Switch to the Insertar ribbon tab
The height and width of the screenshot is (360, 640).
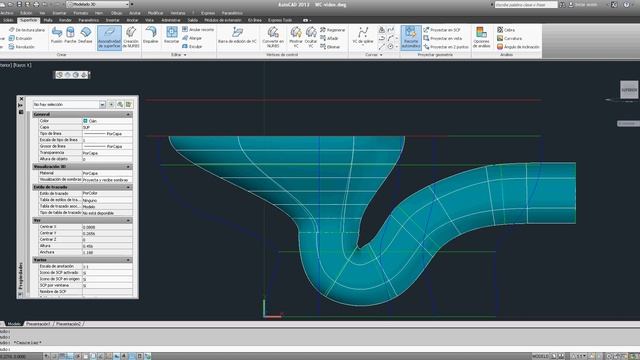113,20
